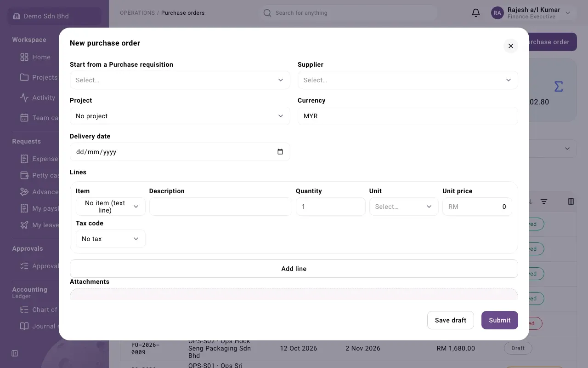The height and width of the screenshot is (368, 588).
Task: Submit the new purchase order
Action: click(x=500, y=320)
